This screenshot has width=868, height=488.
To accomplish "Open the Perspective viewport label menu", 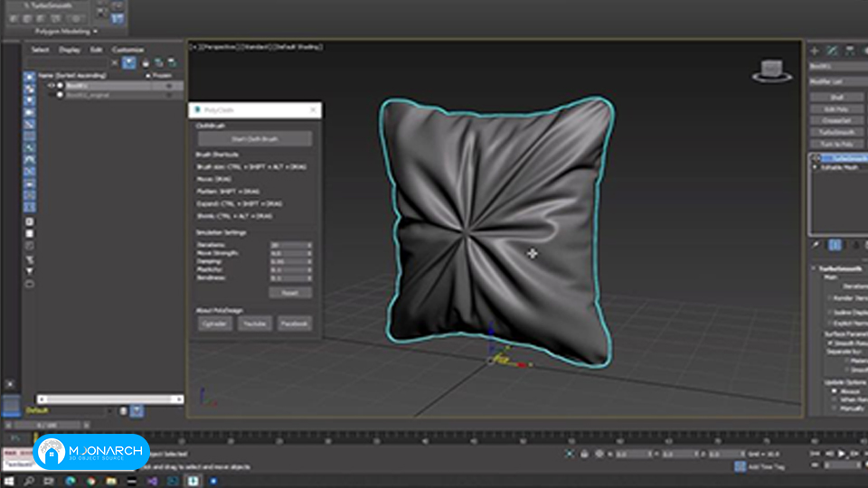I will pyautogui.click(x=219, y=47).
